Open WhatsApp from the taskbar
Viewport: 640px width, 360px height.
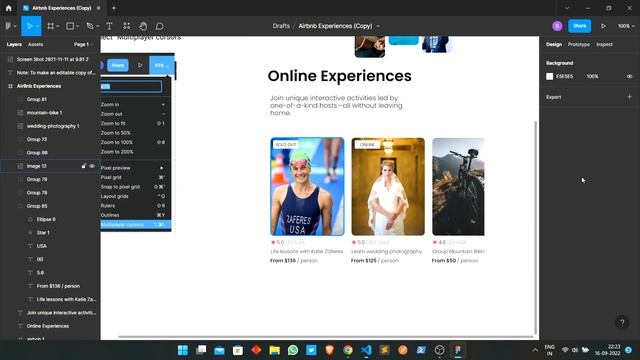coord(293,350)
